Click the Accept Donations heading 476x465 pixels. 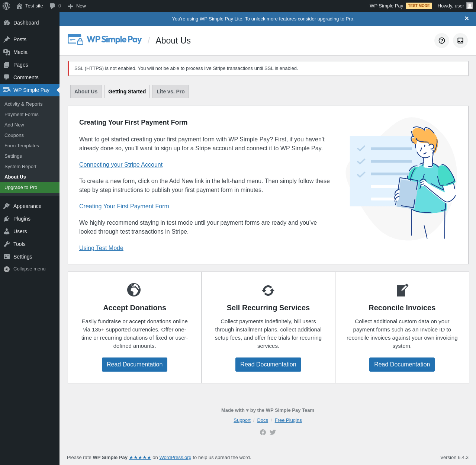[x=135, y=308]
